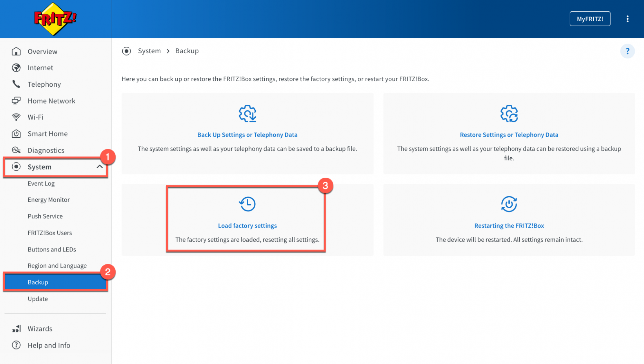Click the restore gear refresh icon

coord(509,113)
